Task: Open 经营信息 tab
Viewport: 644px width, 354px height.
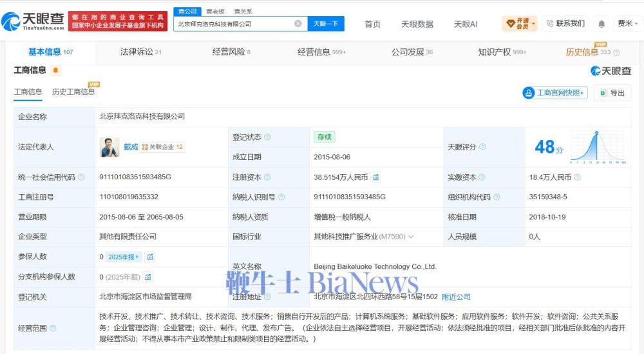Action: pyautogui.click(x=321, y=52)
